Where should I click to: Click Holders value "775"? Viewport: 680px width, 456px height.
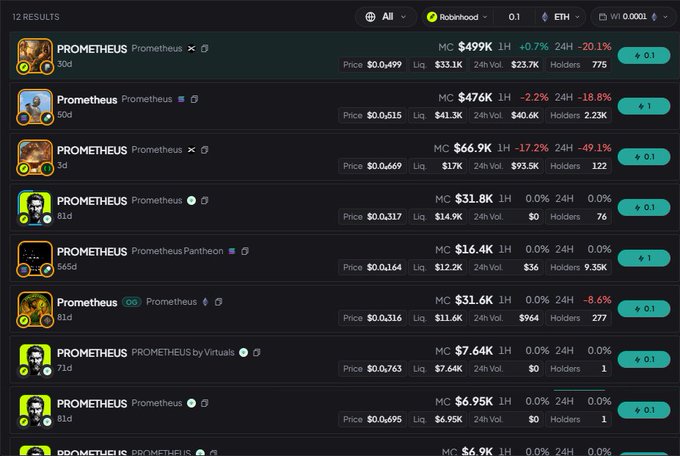599,65
